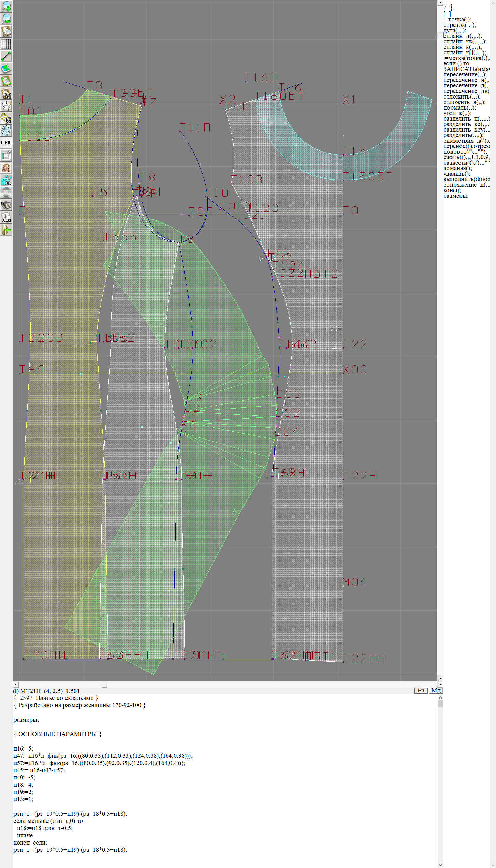Click the ALG algorithm icon
The image size is (496, 868).
coord(6,218)
